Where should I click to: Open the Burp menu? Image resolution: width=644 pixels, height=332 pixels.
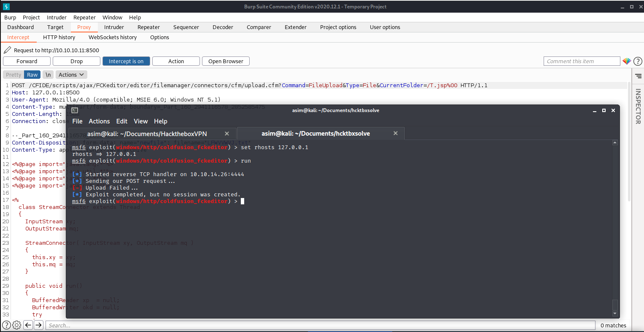[10, 17]
